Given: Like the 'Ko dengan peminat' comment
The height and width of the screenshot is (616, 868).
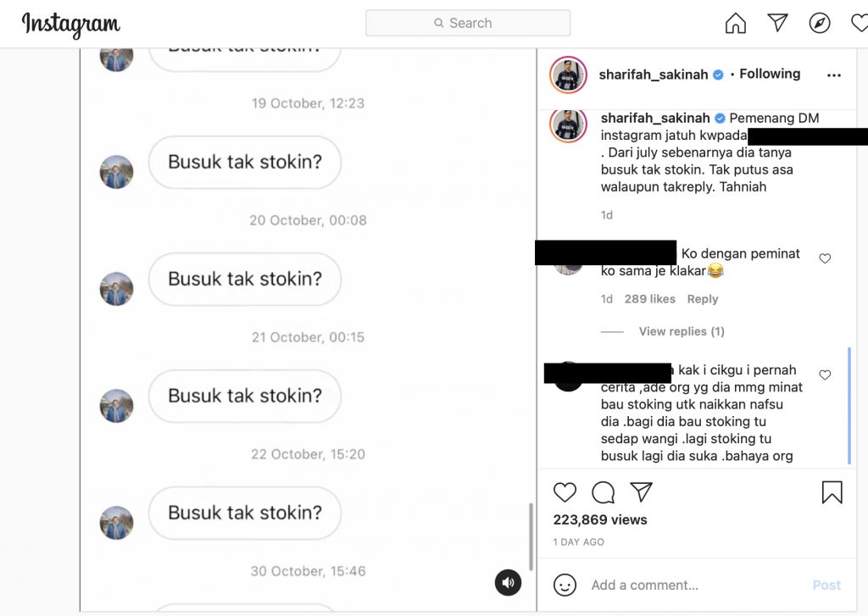Looking at the screenshot, I should (825, 258).
